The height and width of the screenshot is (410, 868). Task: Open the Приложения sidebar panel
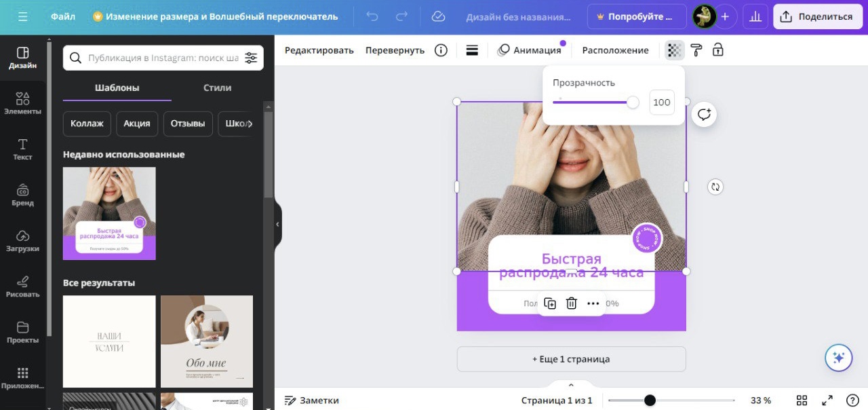[22, 379]
